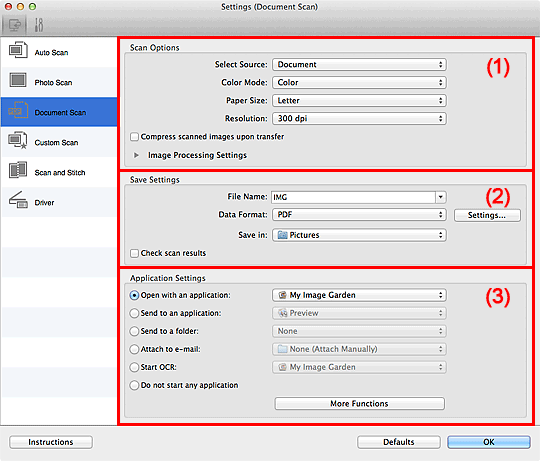540x461 pixels.
Task: Expand Image Processing Settings triangle
Action: tap(136, 155)
